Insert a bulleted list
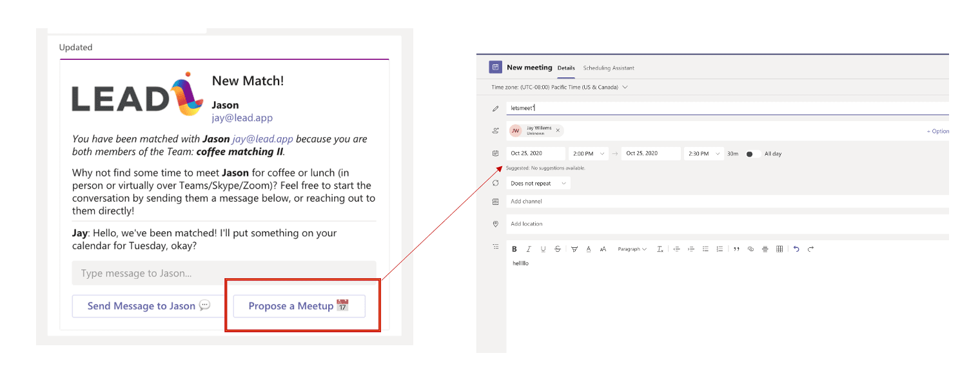The image size is (980, 380). (x=705, y=249)
